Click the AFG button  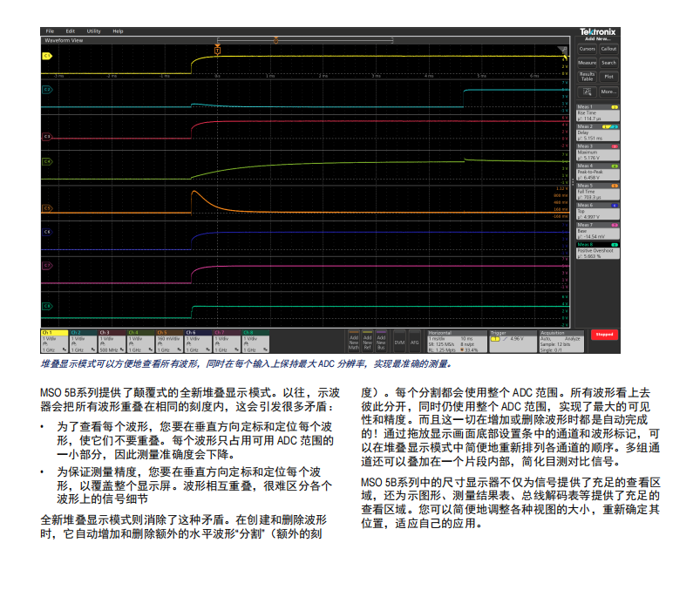click(x=415, y=342)
